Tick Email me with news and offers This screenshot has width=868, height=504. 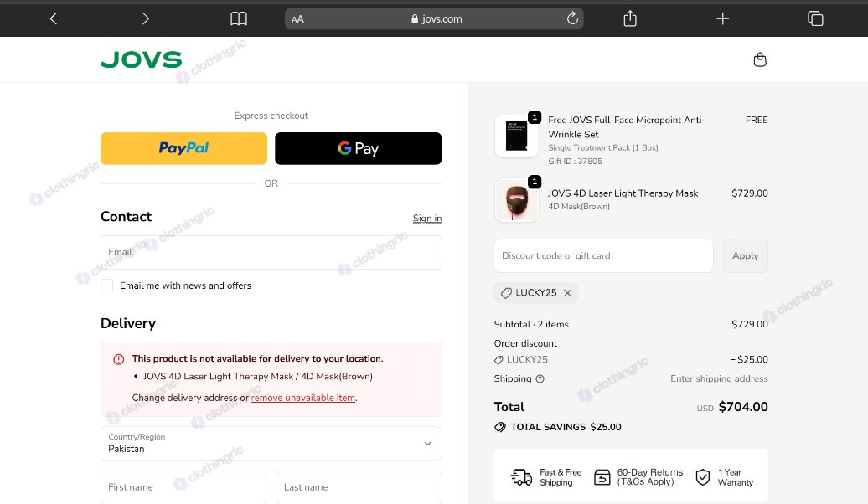[x=107, y=285]
